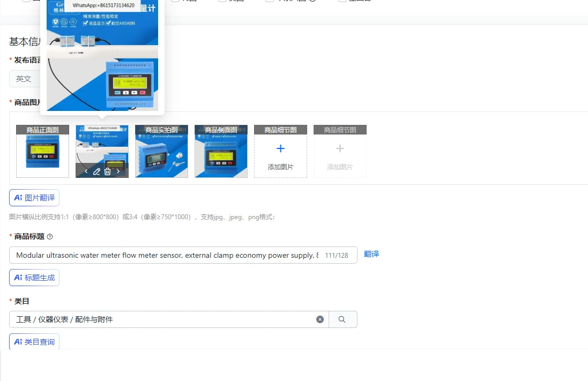The width and height of the screenshot is (588, 381).
Task: Click AI 标题生成 button
Action: pyautogui.click(x=34, y=278)
